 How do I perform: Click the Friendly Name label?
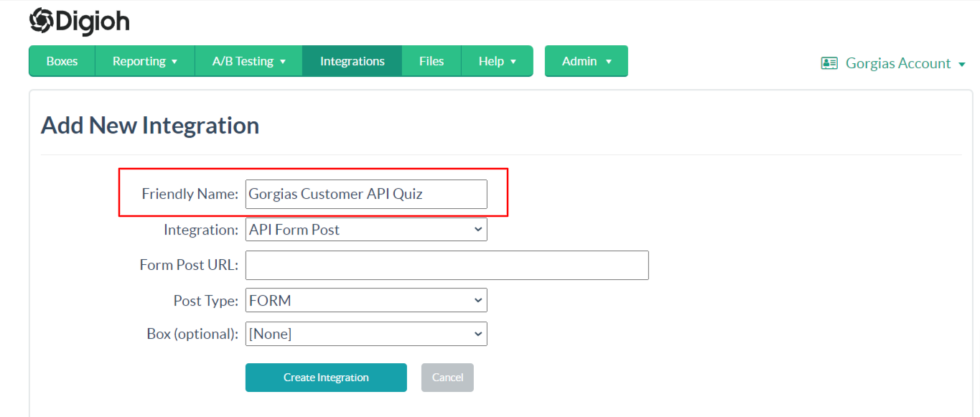tap(190, 194)
